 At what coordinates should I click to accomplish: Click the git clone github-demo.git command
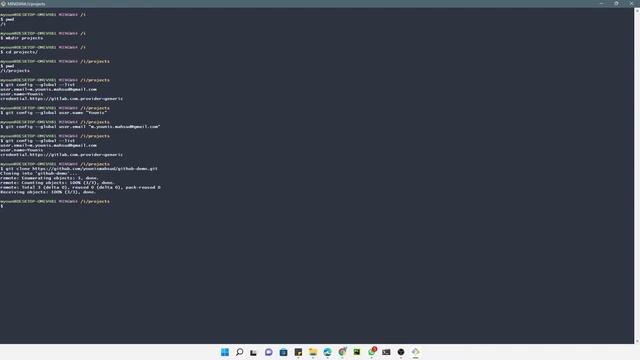[79, 169]
